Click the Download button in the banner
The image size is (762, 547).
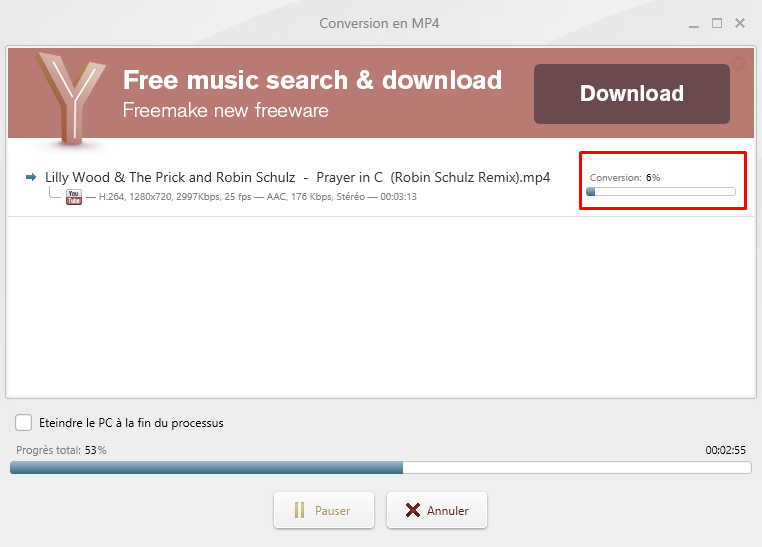pos(632,94)
